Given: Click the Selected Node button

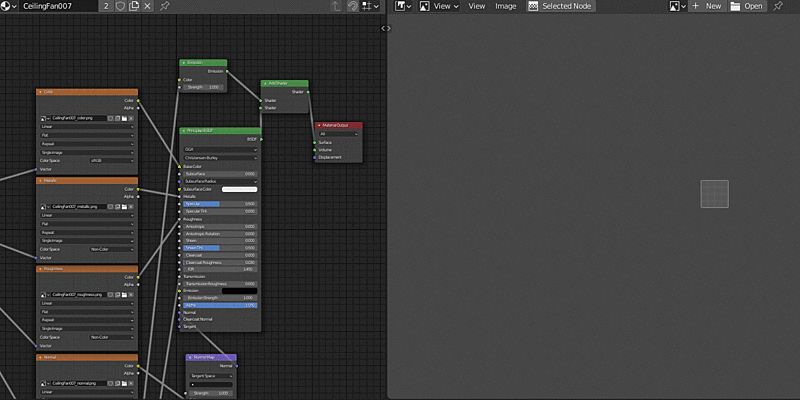Looking at the screenshot, I should pos(561,6).
